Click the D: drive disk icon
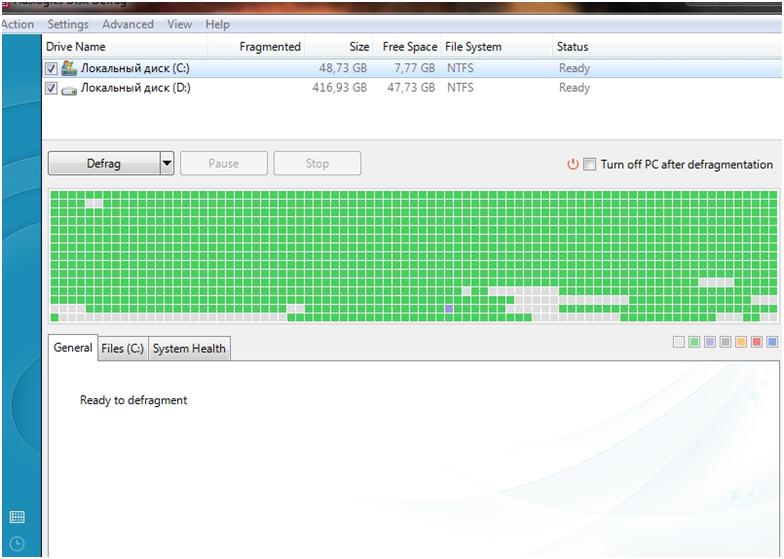 pos(69,90)
